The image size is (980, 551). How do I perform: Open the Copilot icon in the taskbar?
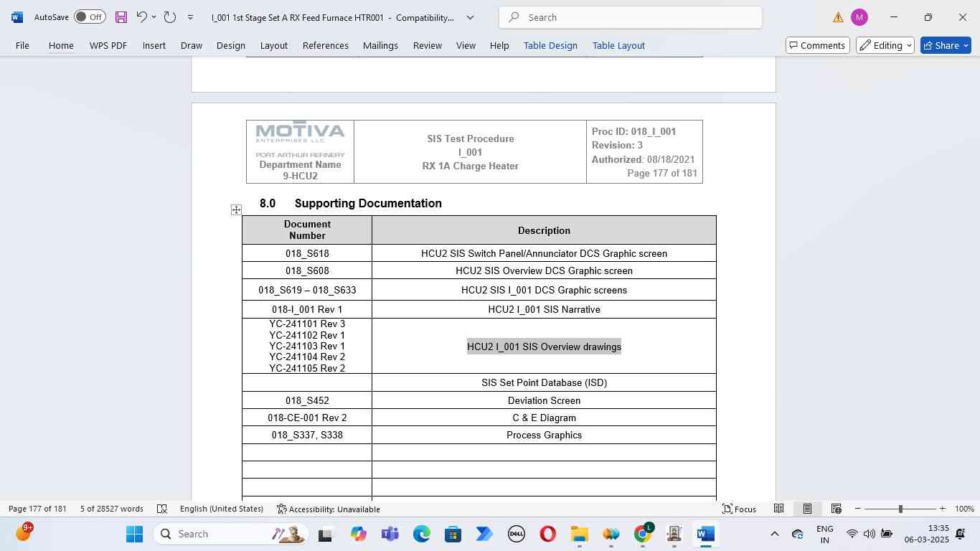(x=358, y=534)
